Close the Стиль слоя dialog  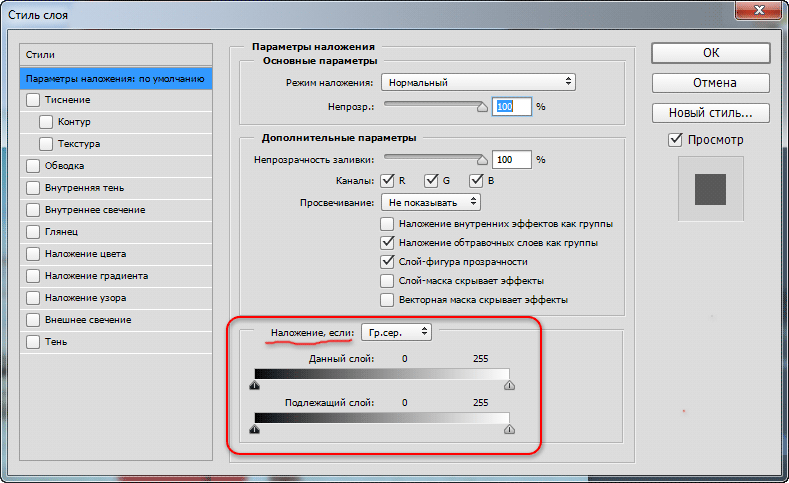760,10
